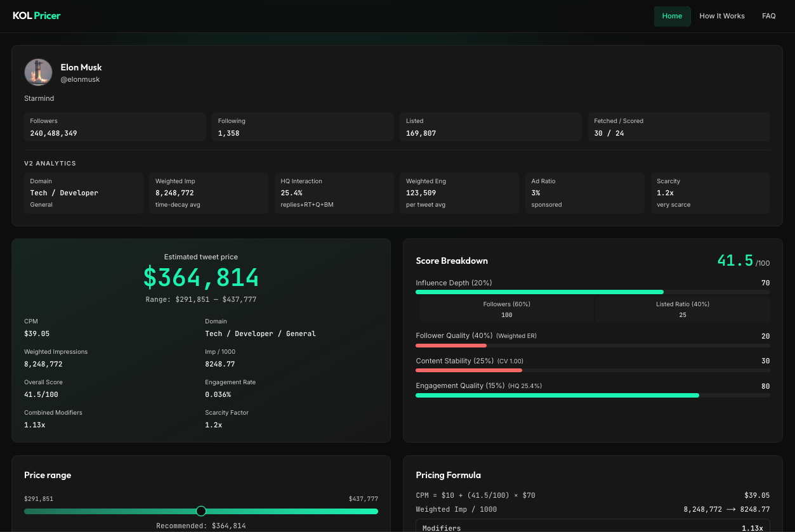Click the Range: $291,851 — $437,777 text
The image size is (795, 532).
pyautogui.click(x=201, y=299)
